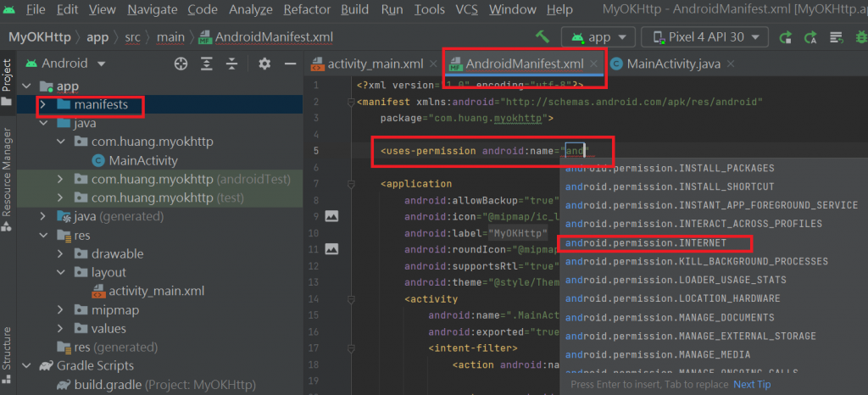Click the Expand All icon in Project panel
The image size is (868, 395).
pyautogui.click(x=207, y=64)
